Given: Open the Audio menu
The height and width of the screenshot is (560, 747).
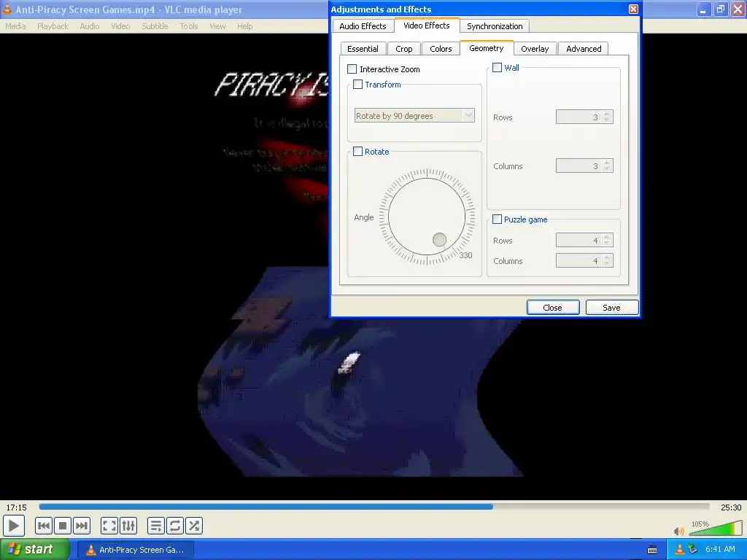Looking at the screenshot, I should point(90,26).
